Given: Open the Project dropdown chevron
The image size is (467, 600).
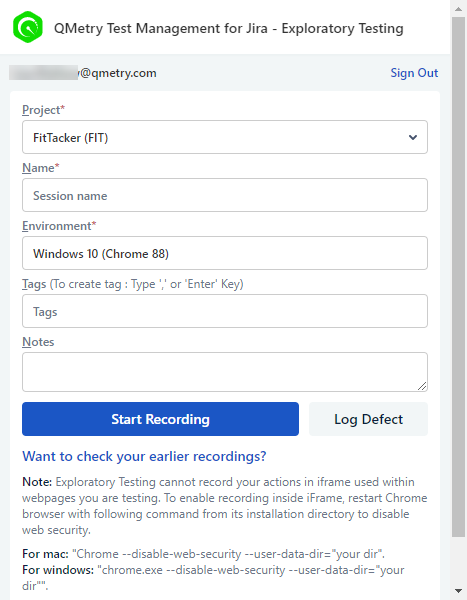Looking at the screenshot, I should (x=413, y=137).
